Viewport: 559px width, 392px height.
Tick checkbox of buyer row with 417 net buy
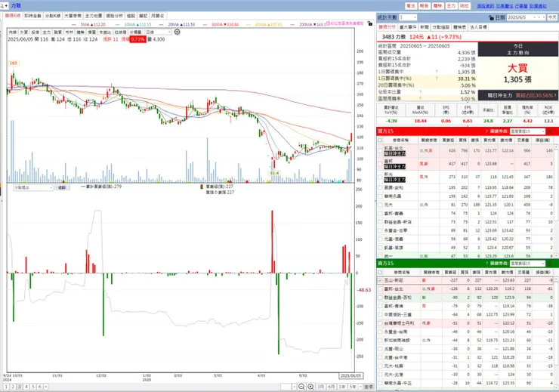point(380,164)
